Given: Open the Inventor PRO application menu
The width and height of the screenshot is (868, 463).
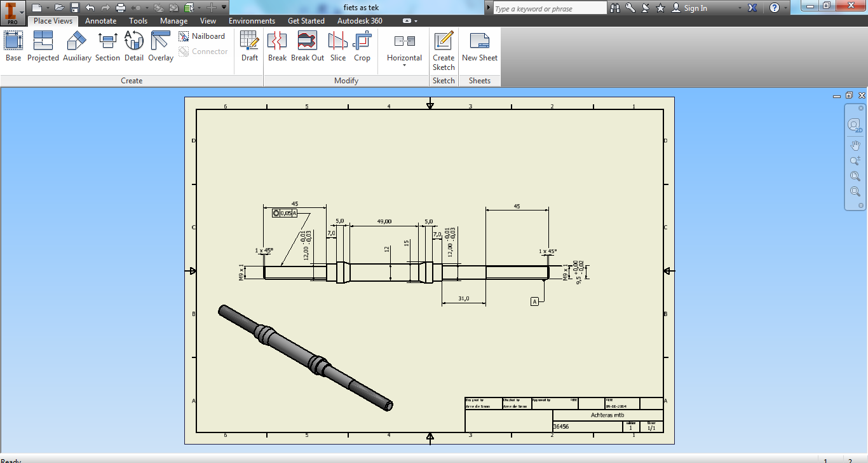Looking at the screenshot, I should [12, 13].
